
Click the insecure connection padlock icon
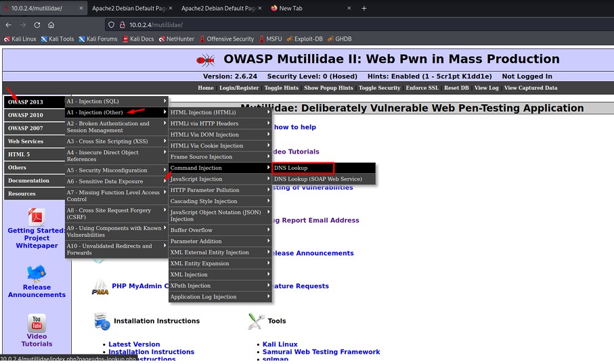pos(122,24)
